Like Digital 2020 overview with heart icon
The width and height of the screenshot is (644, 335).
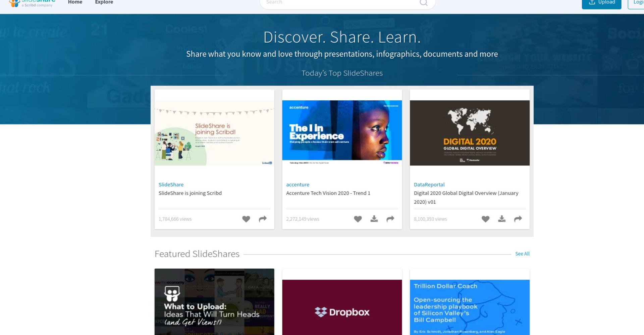click(x=486, y=219)
